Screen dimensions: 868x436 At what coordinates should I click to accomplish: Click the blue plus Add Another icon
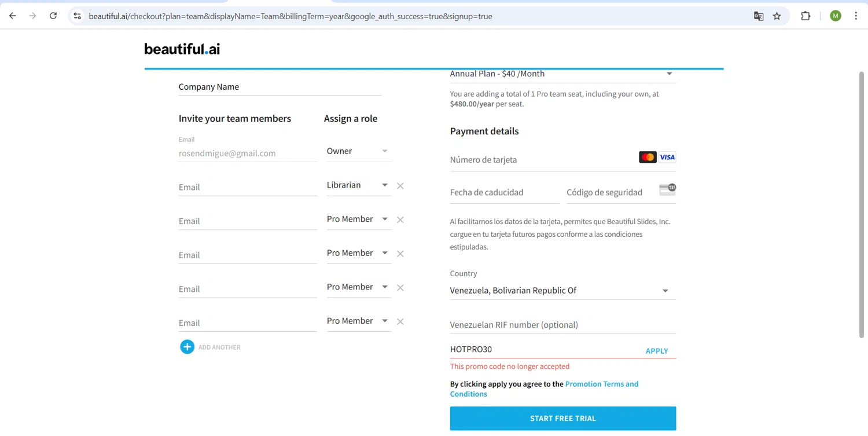(x=187, y=347)
